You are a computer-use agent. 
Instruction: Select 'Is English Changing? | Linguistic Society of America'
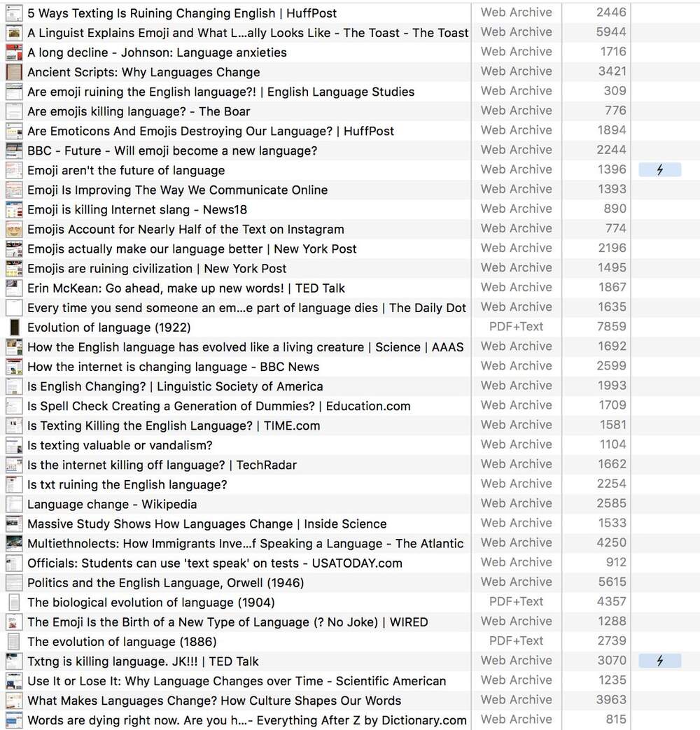(x=175, y=386)
